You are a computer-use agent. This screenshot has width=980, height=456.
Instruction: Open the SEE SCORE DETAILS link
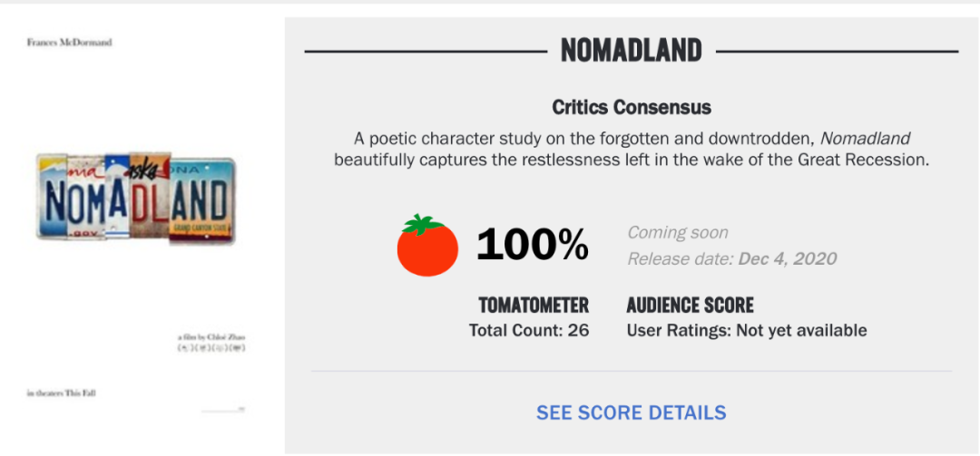click(632, 412)
